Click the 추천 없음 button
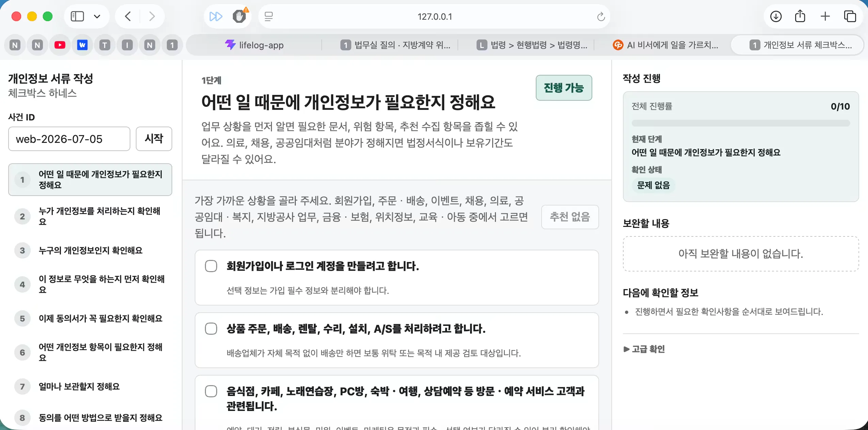This screenshot has height=430, width=868. (570, 217)
